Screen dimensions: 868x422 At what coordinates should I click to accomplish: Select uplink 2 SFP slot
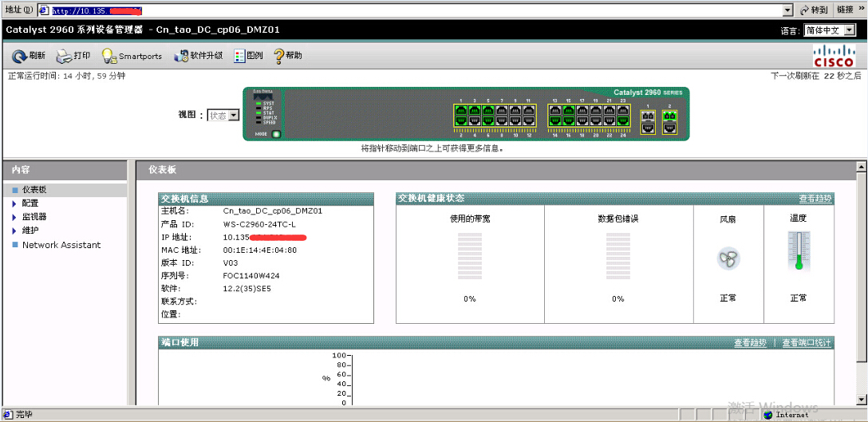[x=670, y=116]
